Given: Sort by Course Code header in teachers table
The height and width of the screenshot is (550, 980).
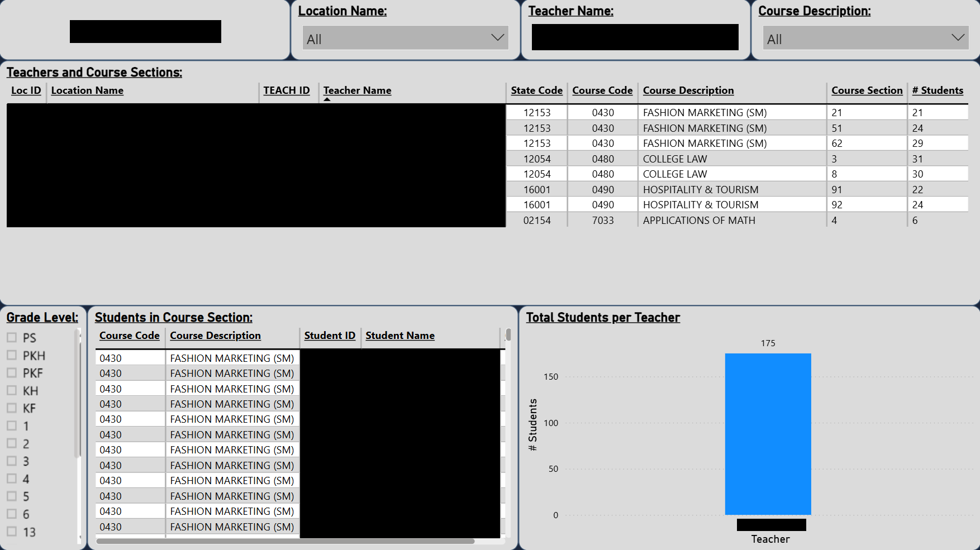Looking at the screenshot, I should pos(602,90).
